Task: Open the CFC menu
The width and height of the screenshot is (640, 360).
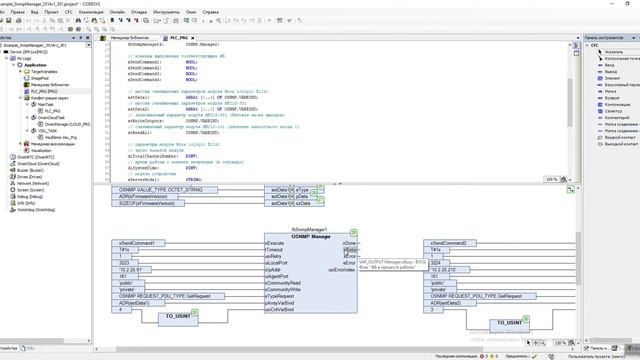Action: point(69,12)
